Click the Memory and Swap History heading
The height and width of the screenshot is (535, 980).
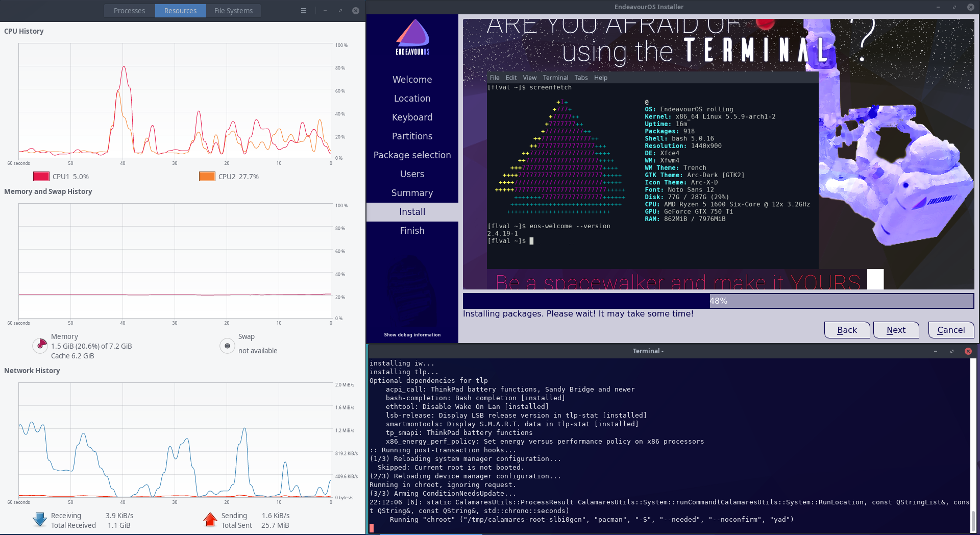(48, 191)
